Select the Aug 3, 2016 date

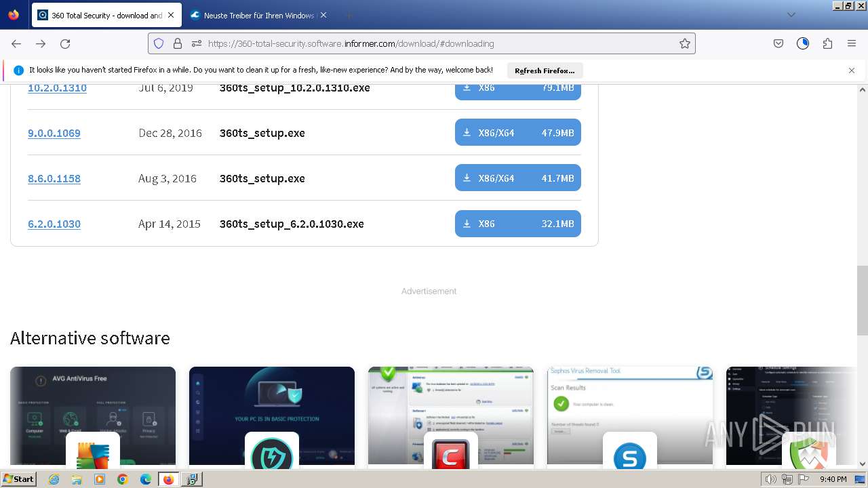click(167, 178)
